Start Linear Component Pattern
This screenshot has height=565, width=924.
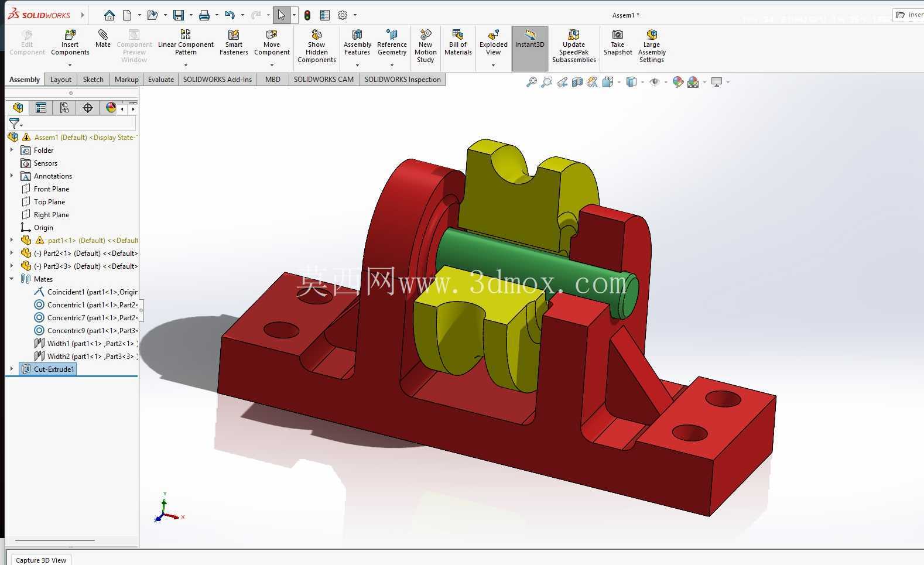(x=186, y=43)
